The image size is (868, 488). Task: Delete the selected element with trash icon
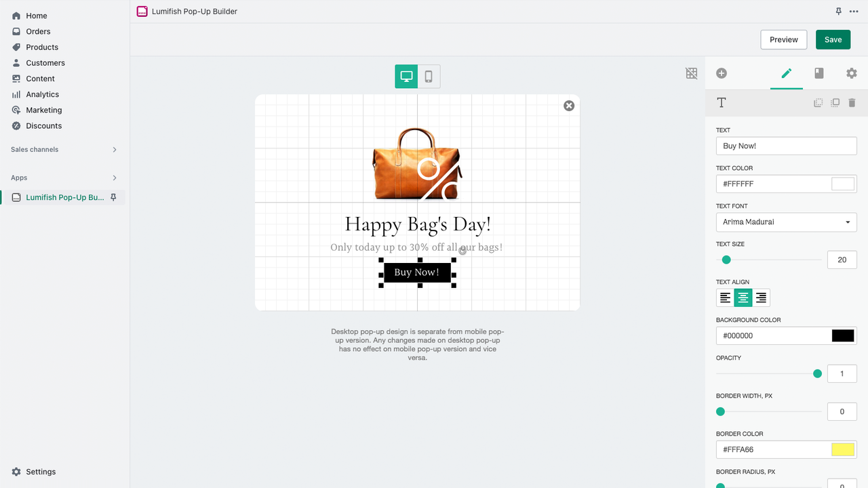(x=852, y=102)
